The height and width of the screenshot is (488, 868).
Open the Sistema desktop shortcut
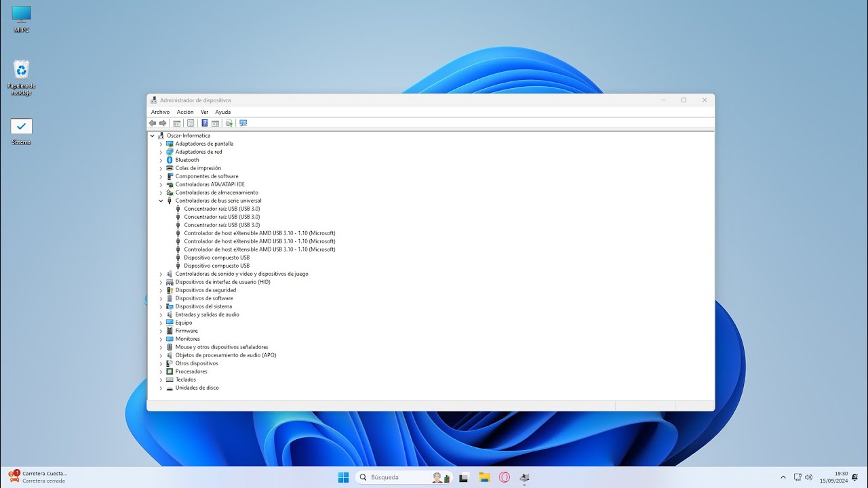pyautogui.click(x=22, y=132)
